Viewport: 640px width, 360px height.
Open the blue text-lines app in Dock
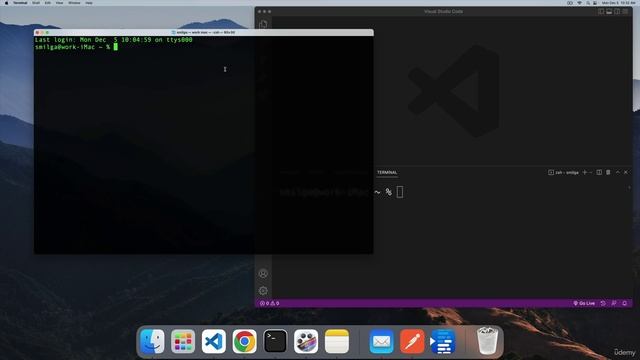click(x=443, y=341)
